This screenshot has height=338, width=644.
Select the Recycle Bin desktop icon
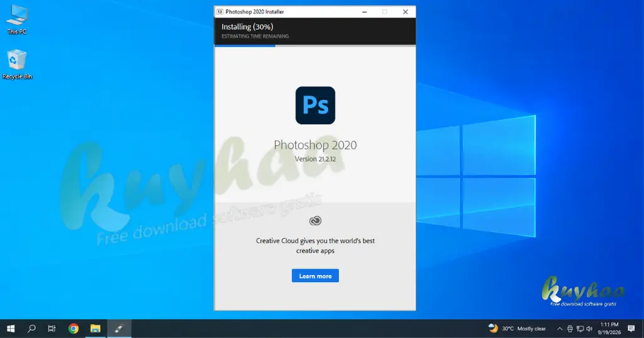point(17,65)
